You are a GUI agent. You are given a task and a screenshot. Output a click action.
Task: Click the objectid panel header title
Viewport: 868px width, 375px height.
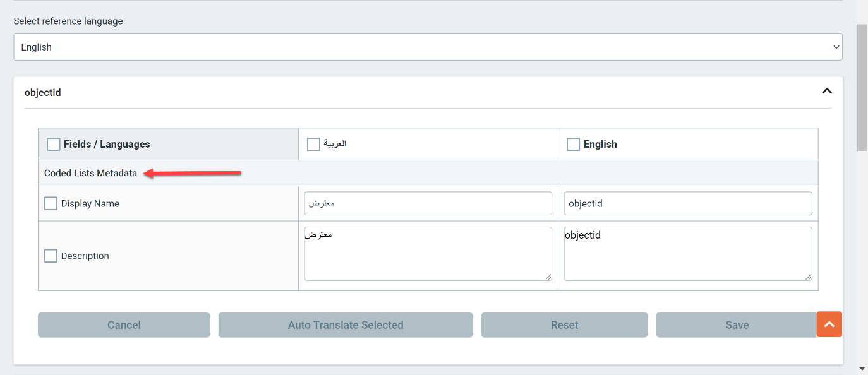point(43,92)
